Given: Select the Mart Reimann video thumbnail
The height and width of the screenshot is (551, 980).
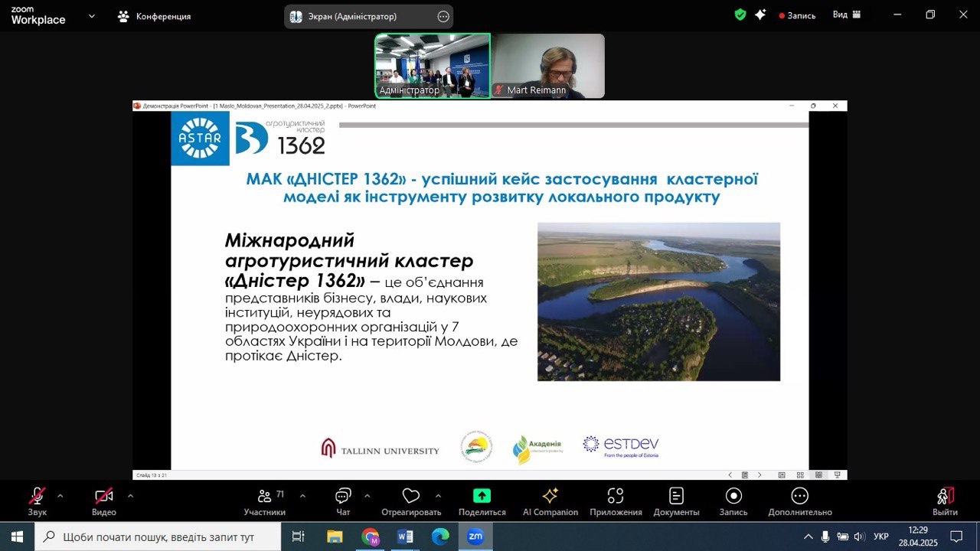Looking at the screenshot, I should point(548,66).
